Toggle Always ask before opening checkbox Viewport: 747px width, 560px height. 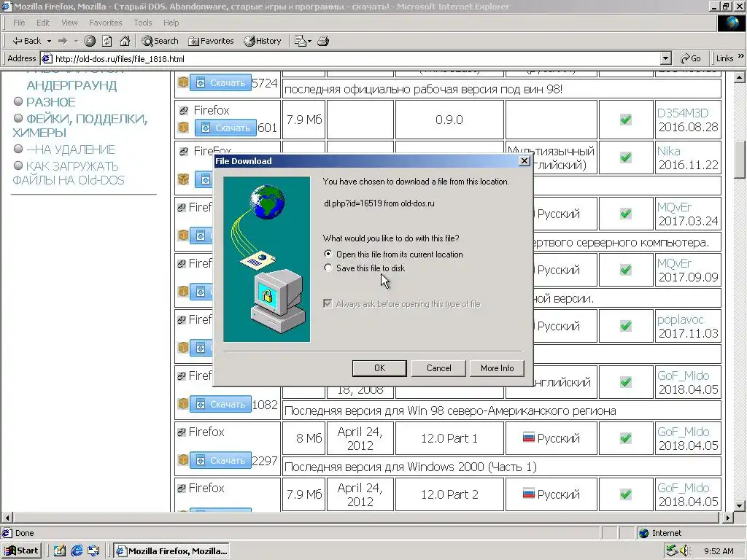click(x=328, y=304)
